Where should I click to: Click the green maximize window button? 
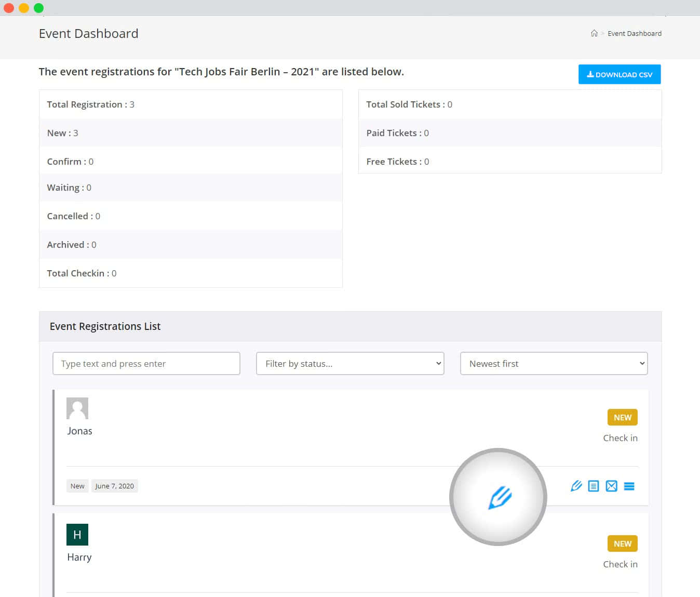(39, 8)
